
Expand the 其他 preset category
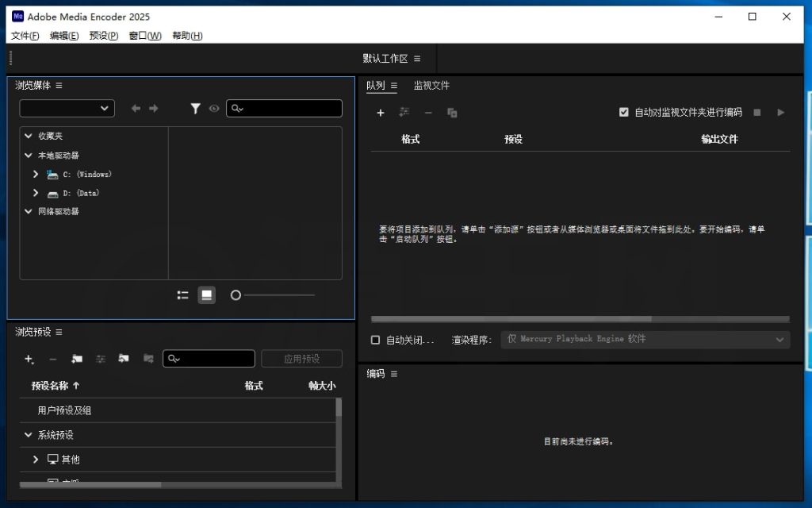36,460
